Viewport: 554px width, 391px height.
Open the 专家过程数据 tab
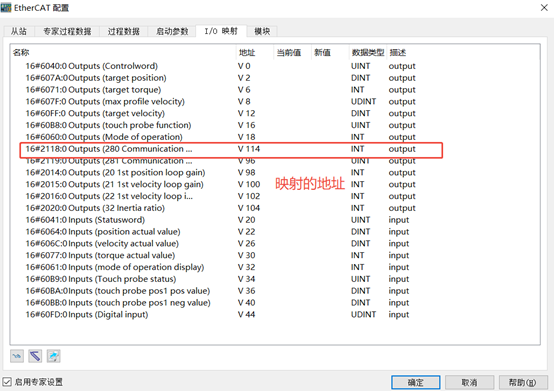67,31
